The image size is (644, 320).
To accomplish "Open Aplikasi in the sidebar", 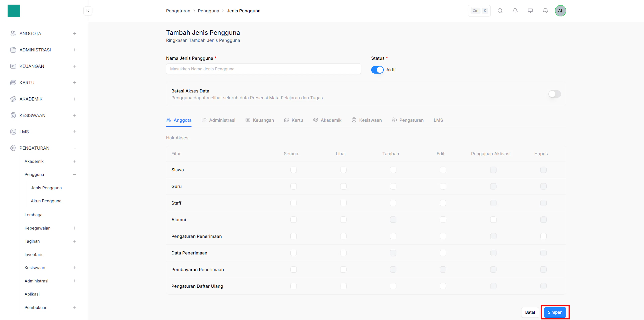I will (x=32, y=294).
